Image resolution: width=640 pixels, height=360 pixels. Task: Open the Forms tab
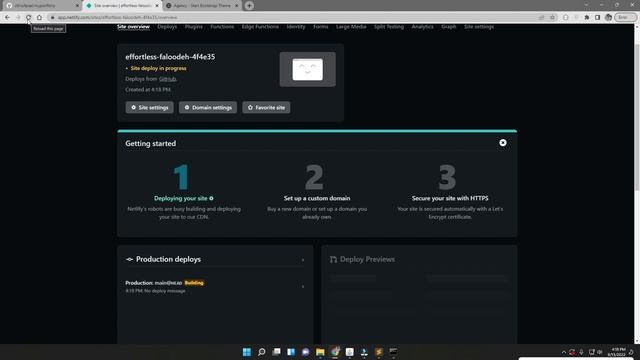pyautogui.click(x=320, y=27)
